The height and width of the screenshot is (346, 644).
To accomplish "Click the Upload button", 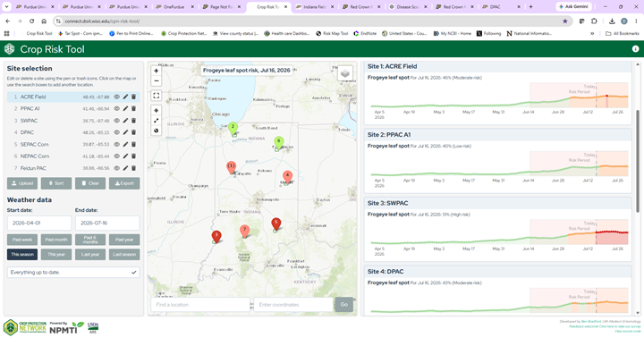I will [x=22, y=183].
